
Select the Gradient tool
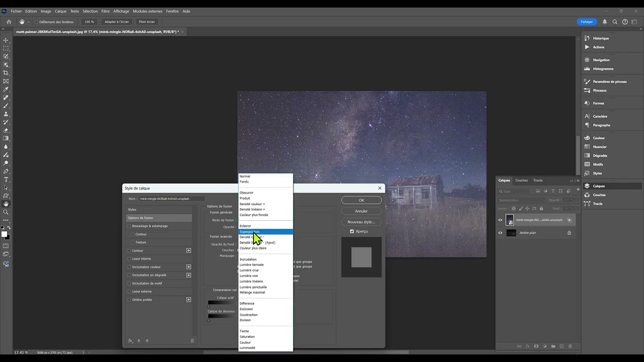pos(6,138)
